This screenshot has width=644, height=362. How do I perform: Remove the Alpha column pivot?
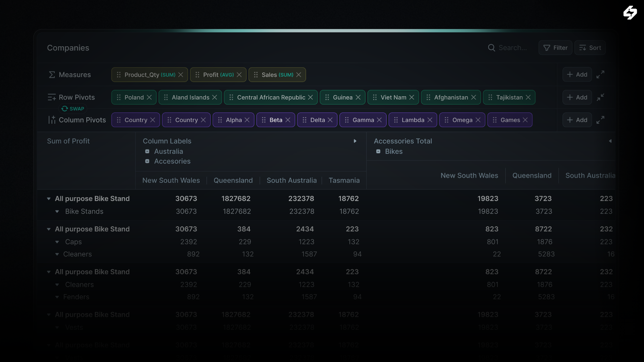(x=247, y=120)
